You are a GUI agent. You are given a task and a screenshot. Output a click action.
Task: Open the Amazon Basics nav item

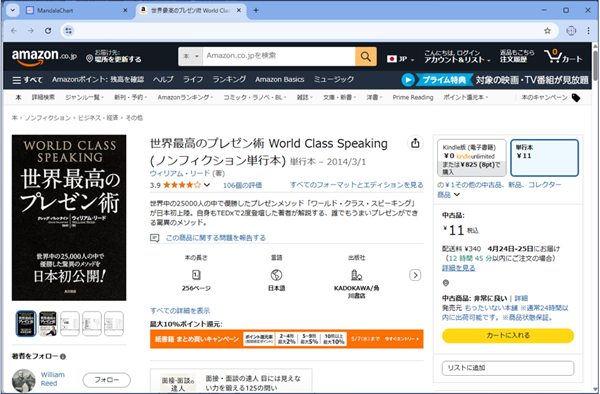tap(280, 80)
